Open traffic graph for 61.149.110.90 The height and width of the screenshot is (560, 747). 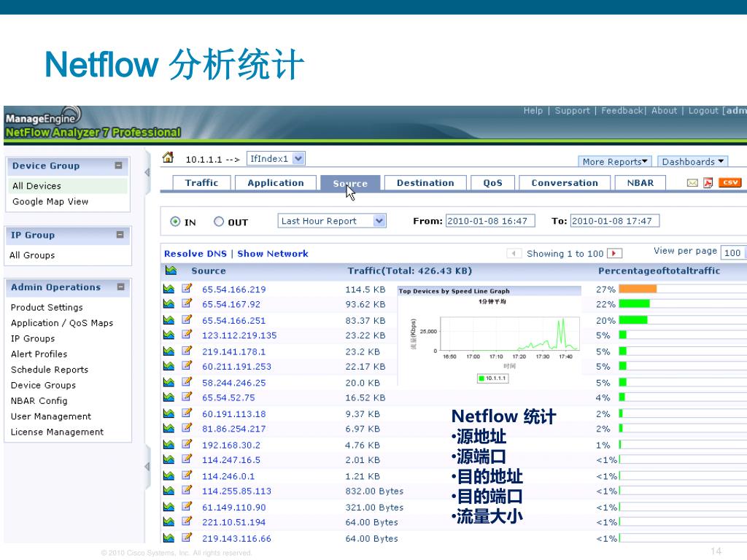(x=169, y=507)
